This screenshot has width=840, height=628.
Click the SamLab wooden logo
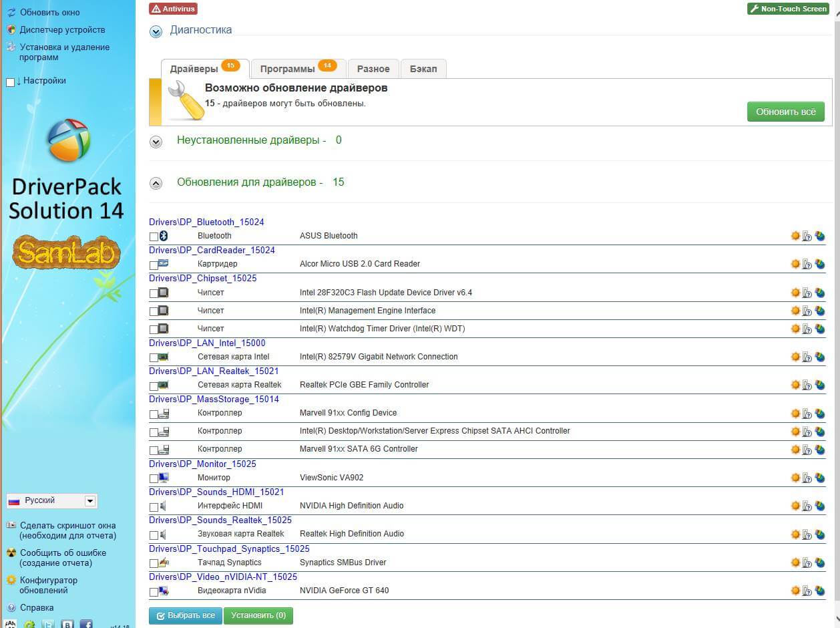click(66, 252)
